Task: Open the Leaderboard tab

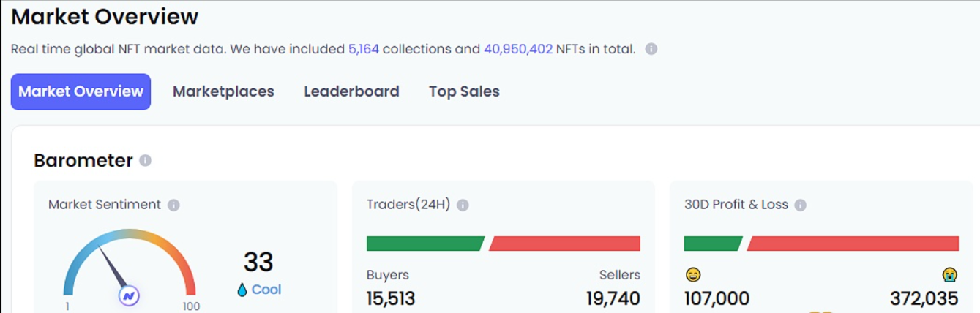Action: pyautogui.click(x=351, y=91)
